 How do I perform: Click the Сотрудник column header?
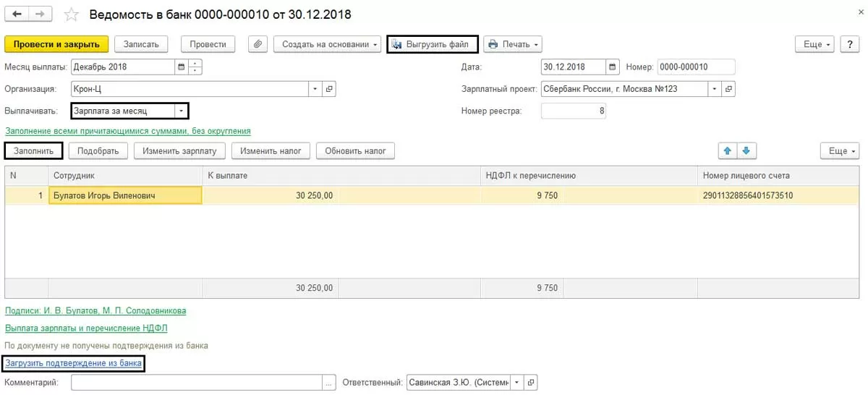coord(125,175)
